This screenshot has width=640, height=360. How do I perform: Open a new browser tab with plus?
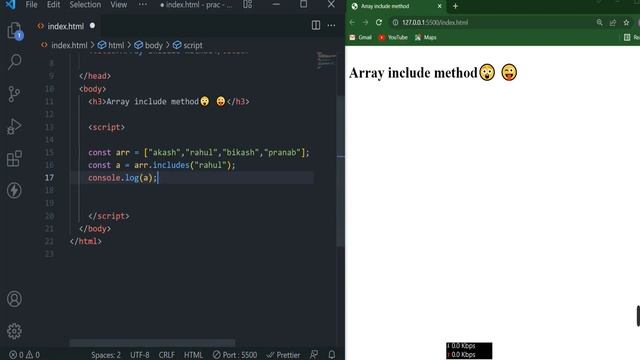tap(455, 6)
